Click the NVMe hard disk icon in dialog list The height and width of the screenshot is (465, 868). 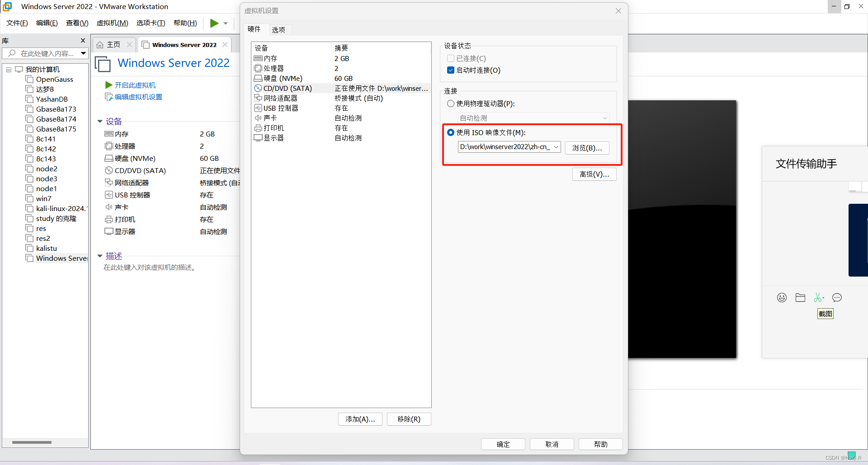click(258, 78)
